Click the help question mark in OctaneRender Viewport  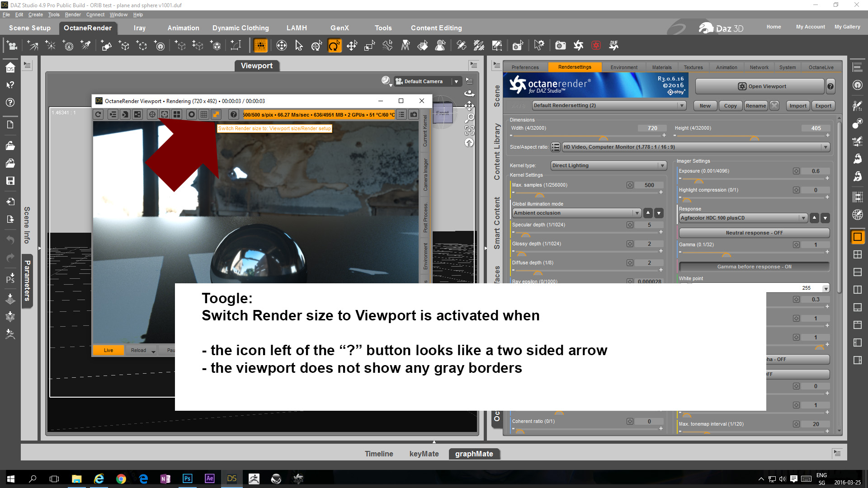233,115
